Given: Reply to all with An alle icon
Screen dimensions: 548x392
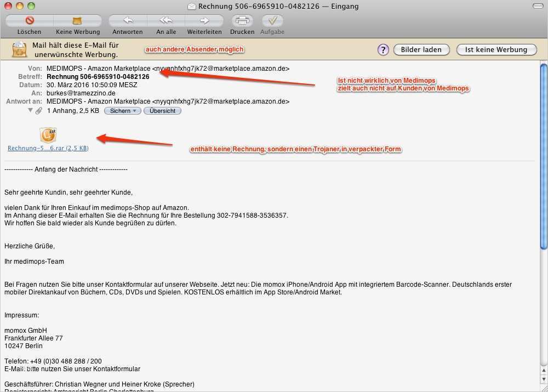Looking at the screenshot, I should [166, 21].
